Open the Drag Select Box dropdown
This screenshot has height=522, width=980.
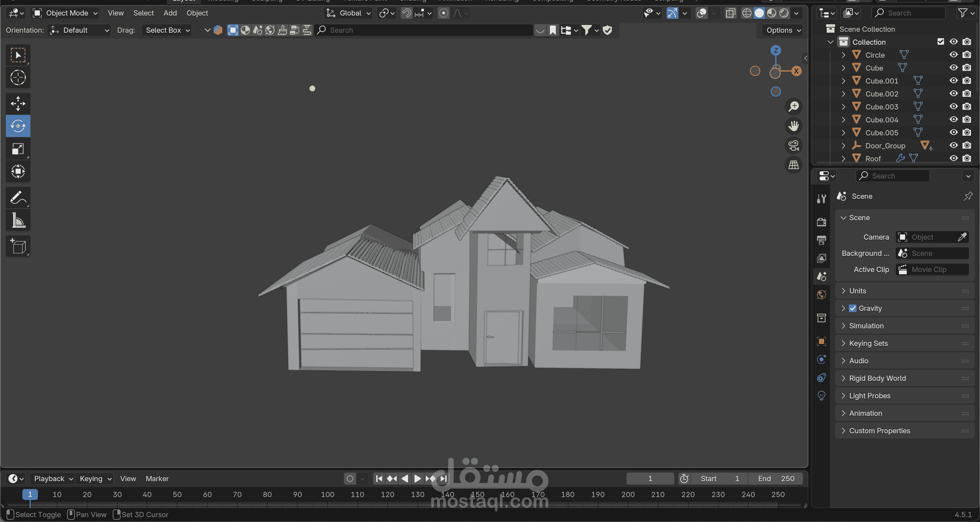167,30
